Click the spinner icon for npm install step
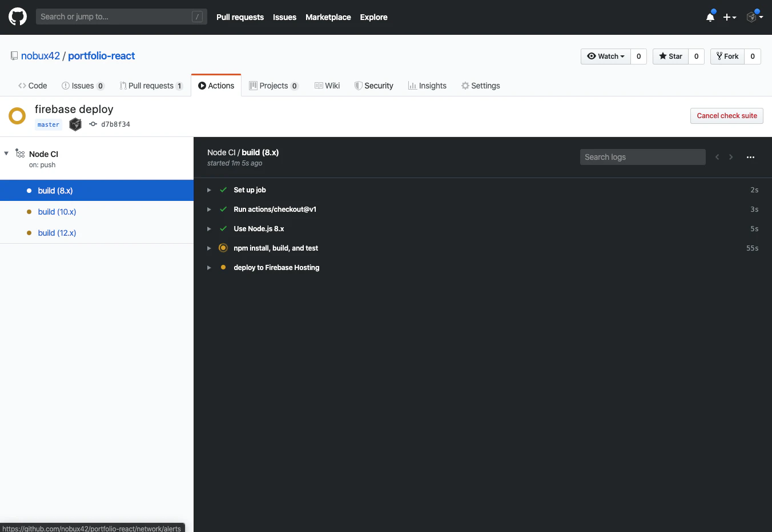 pyautogui.click(x=223, y=248)
